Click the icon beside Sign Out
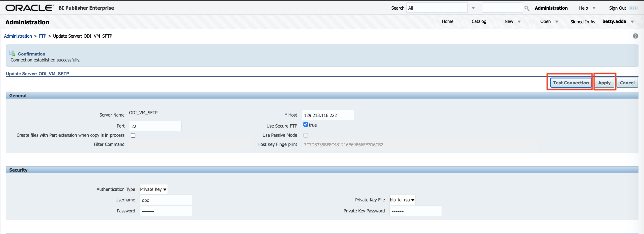The width and height of the screenshot is (644, 234). click(633, 8)
